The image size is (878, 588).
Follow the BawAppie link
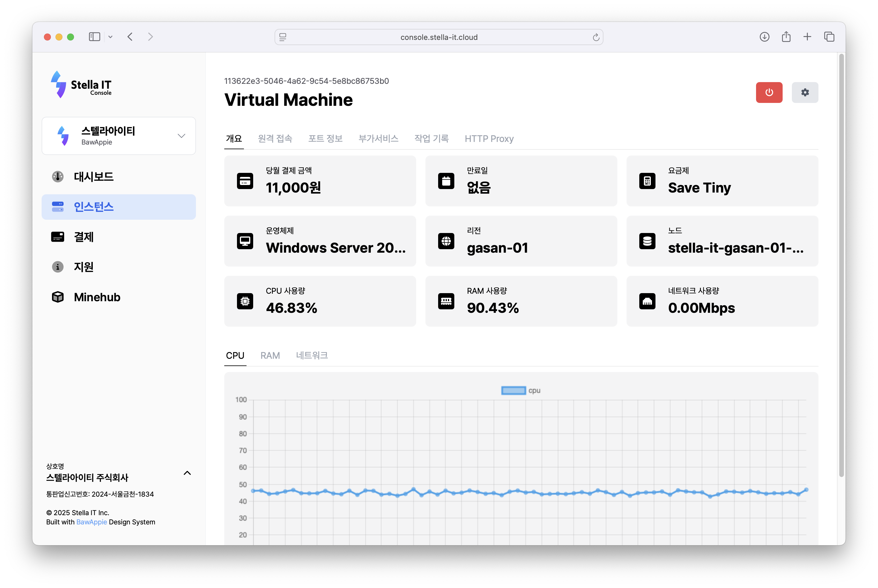pyautogui.click(x=92, y=522)
